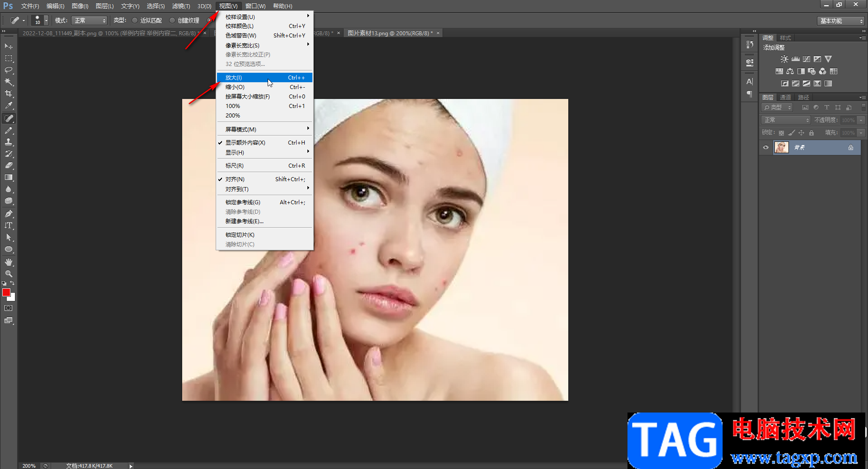Select the History Brush tool
This screenshot has height=469, width=868.
pos(9,154)
